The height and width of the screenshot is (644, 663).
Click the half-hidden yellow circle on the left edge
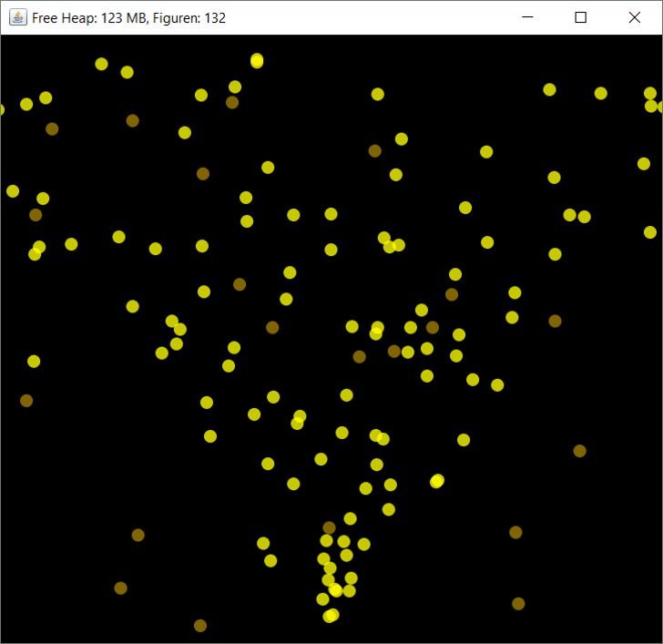click(x=1, y=109)
